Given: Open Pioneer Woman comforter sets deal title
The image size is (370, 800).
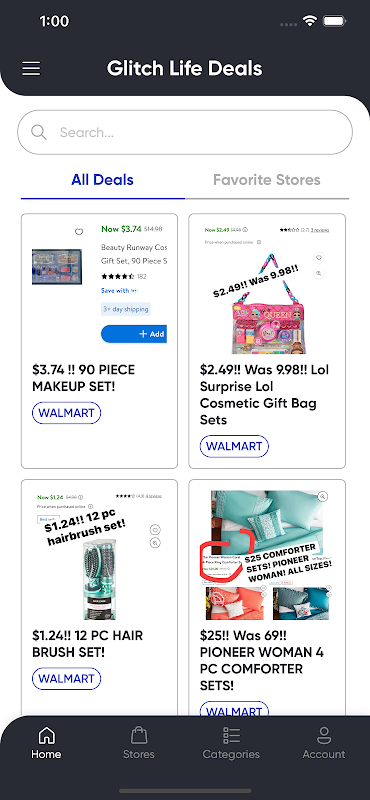Looking at the screenshot, I should pos(262,661).
